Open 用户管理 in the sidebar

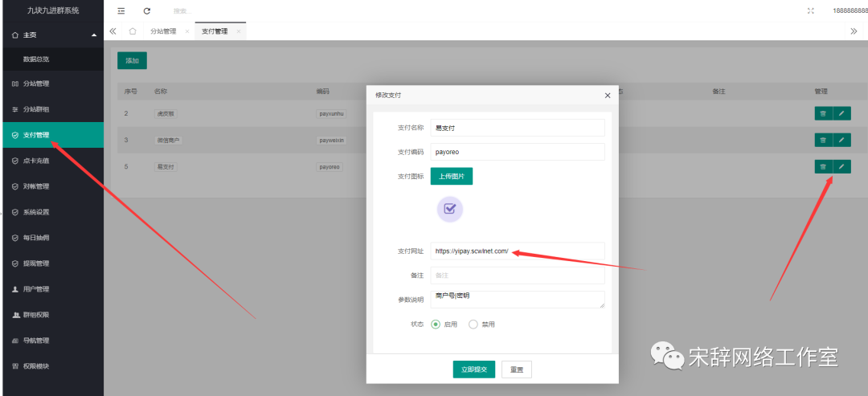point(52,289)
